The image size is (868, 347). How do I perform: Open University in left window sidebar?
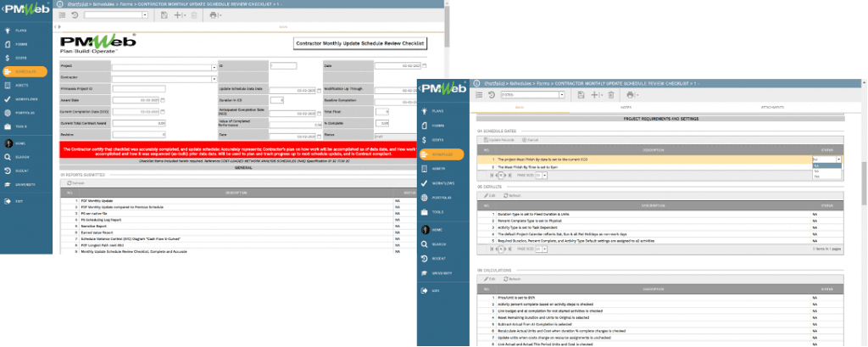point(22,185)
